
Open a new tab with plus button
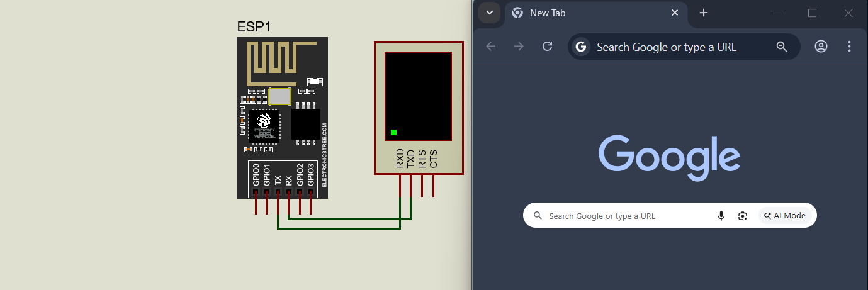click(x=704, y=13)
